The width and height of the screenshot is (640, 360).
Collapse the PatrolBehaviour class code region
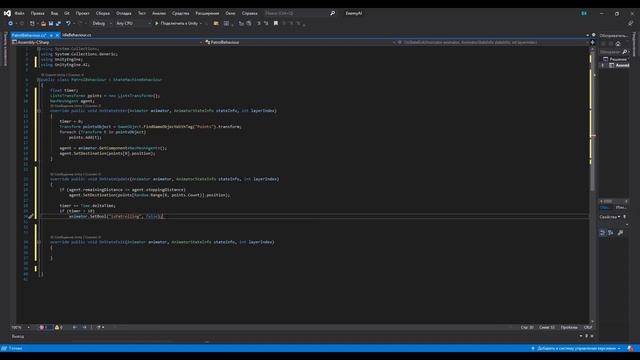pyautogui.click(x=39, y=80)
